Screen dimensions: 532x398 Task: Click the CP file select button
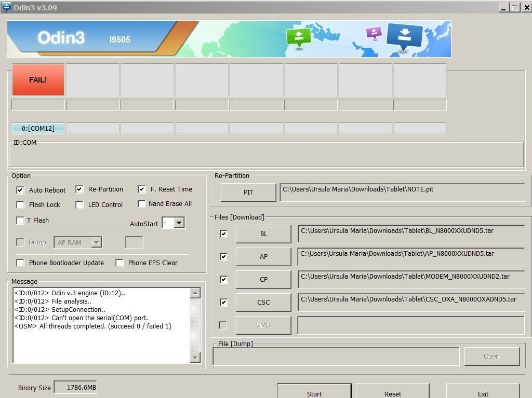(263, 279)
